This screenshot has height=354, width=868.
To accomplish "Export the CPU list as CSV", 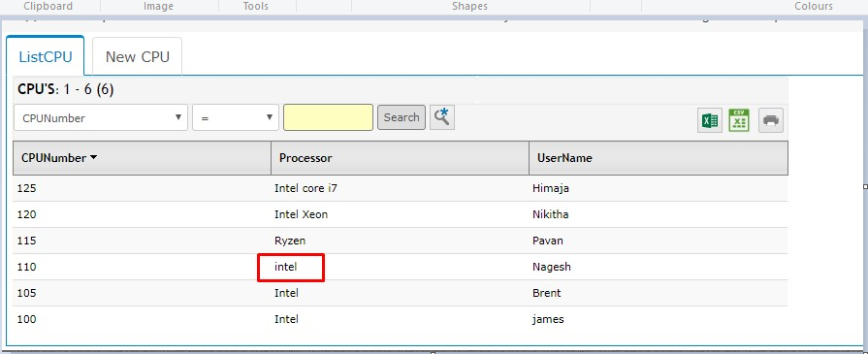I will pyautogui.click(x=739, y=120).
